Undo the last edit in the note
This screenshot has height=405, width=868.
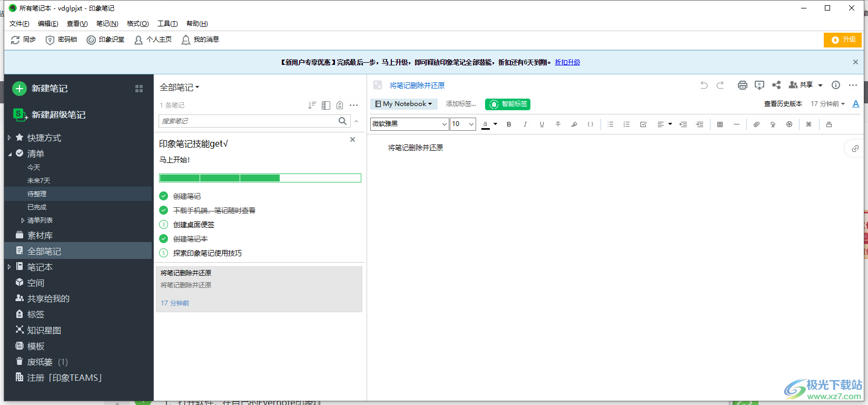tap(704, 85)
